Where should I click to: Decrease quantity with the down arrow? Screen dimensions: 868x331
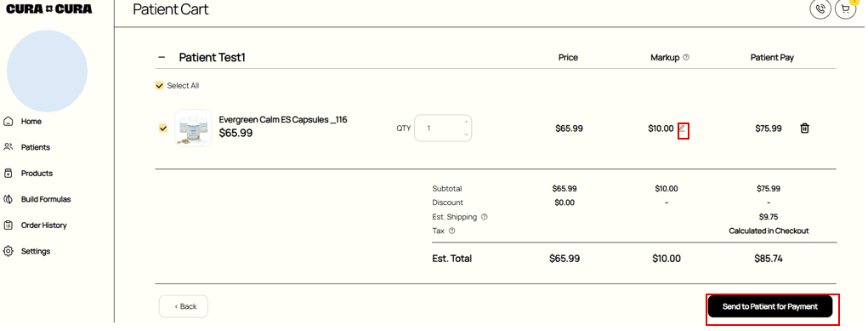coord(466,134)
